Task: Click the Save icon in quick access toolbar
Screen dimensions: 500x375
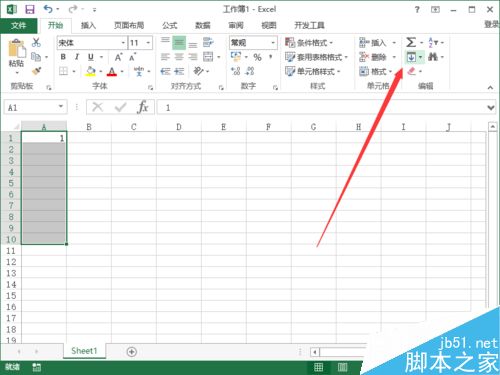Action: 30,9
